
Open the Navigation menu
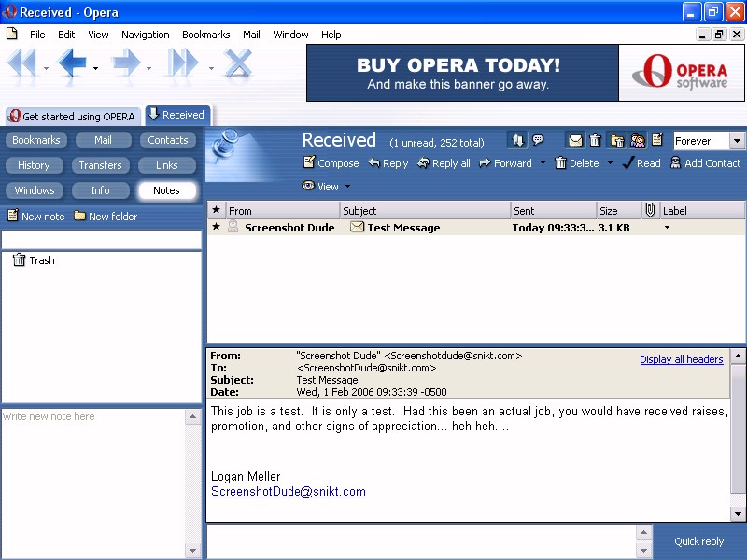pyautogui.click(x=146, y=35)
